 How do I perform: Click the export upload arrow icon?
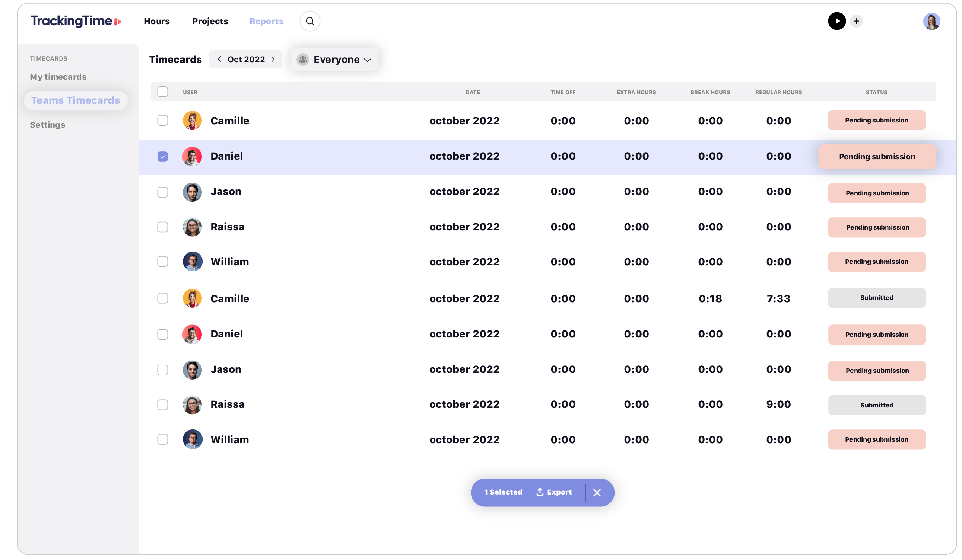point(539,492)
